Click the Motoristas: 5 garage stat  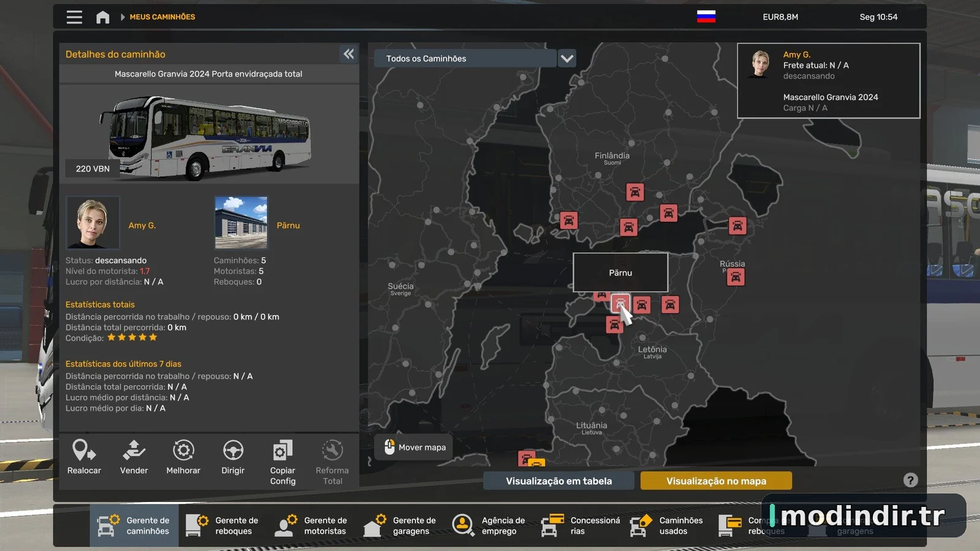[239, 271]
